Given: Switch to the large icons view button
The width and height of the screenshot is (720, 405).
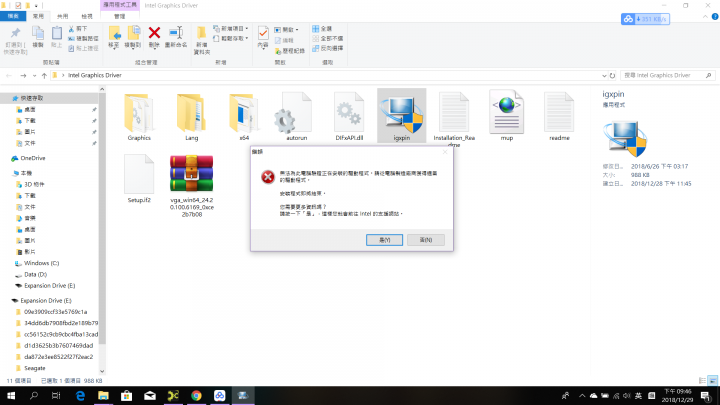Looking at the screenshot, I should pos(712,380).
